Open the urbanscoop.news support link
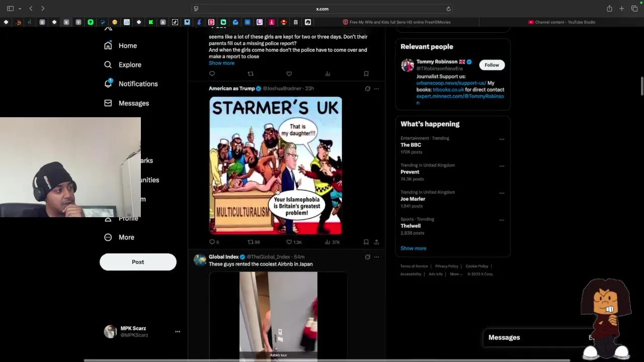Viewport: 644px width, 362px height. [x=451, y=83]
